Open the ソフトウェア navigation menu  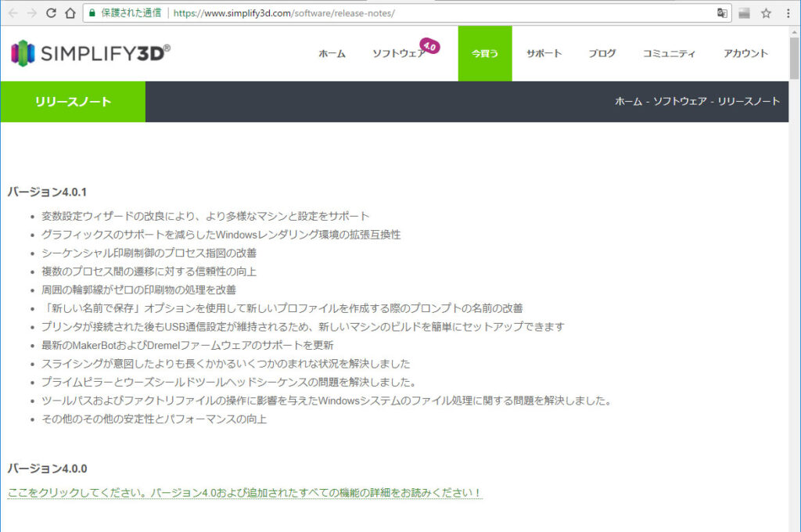coord(398,54)
